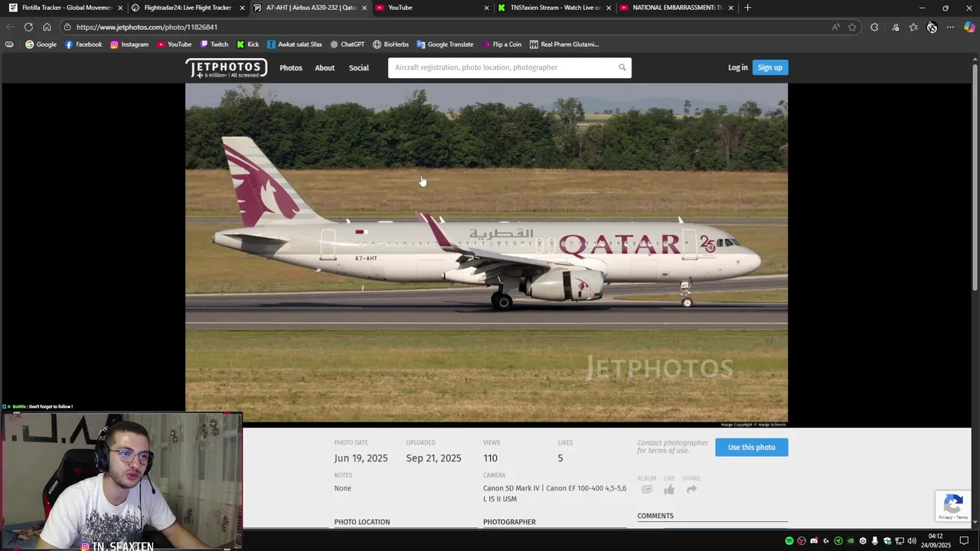Viewport: 980px width, 551px height.
Task: Click the JetPhotos logo
Action: tap(227, 68)
